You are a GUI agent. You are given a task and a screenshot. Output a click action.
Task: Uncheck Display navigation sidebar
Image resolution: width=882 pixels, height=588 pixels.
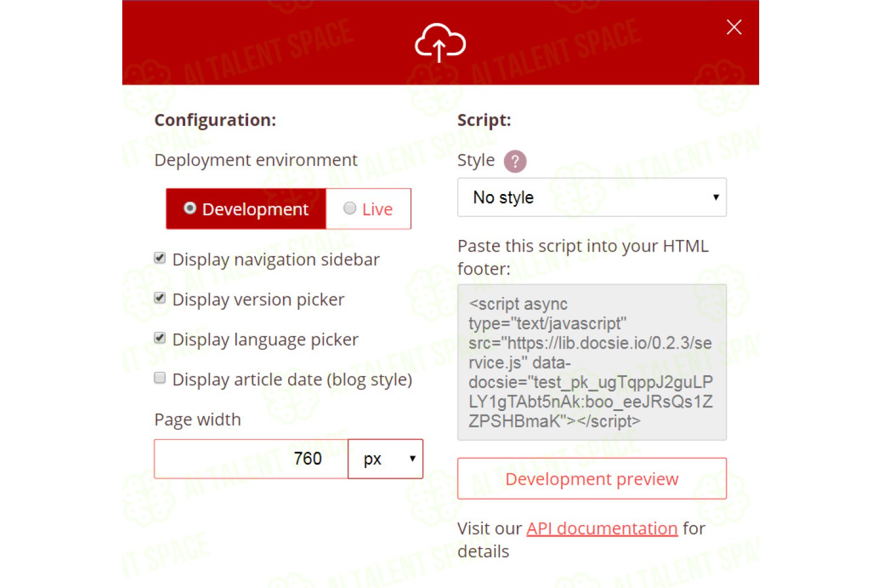(x=160, y=258)
